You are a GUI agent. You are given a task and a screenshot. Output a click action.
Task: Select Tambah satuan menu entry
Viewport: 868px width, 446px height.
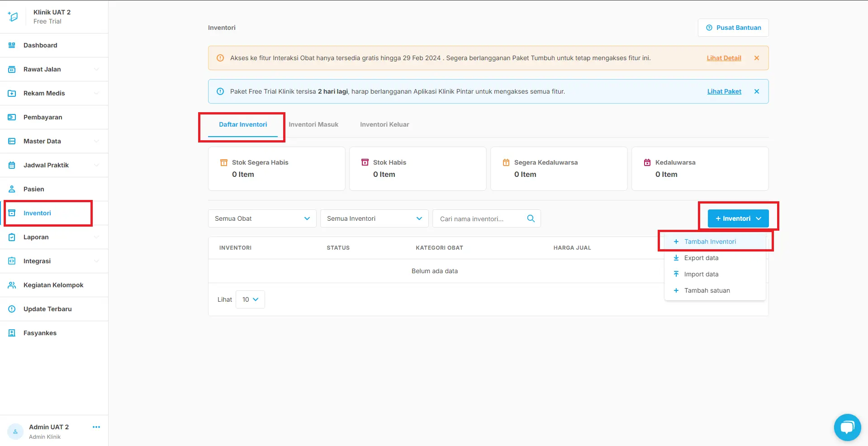[715, 290]
